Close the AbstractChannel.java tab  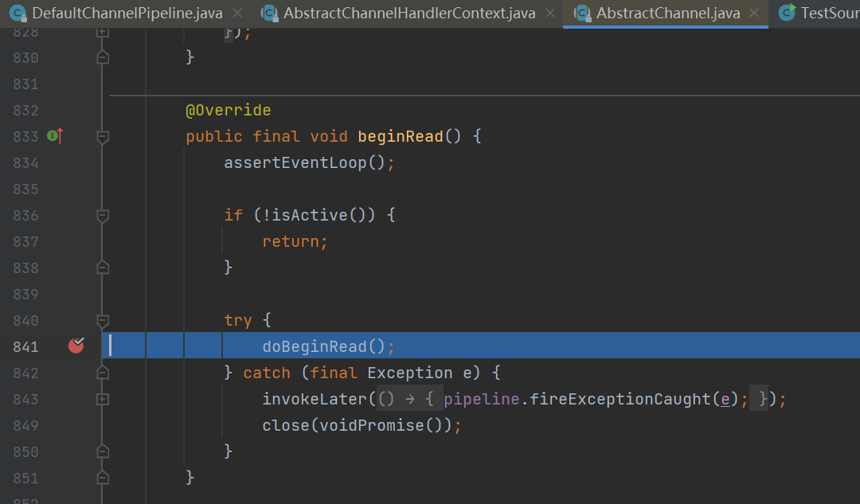pos(753,14)
